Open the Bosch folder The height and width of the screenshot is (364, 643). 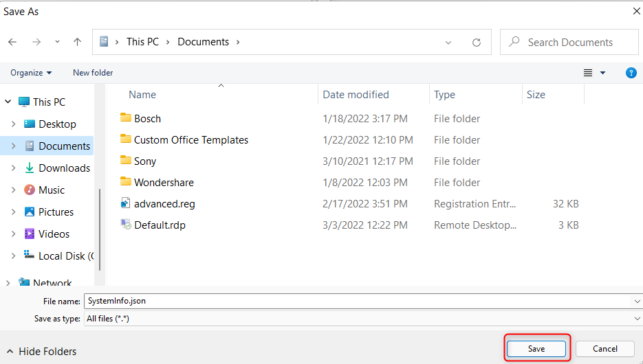[x=147, y=118]
